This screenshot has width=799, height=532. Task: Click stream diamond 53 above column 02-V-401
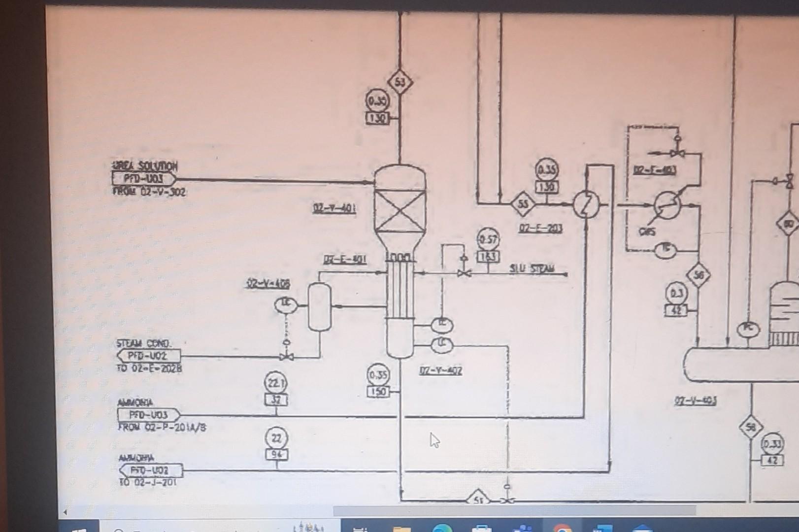(400, 83)
